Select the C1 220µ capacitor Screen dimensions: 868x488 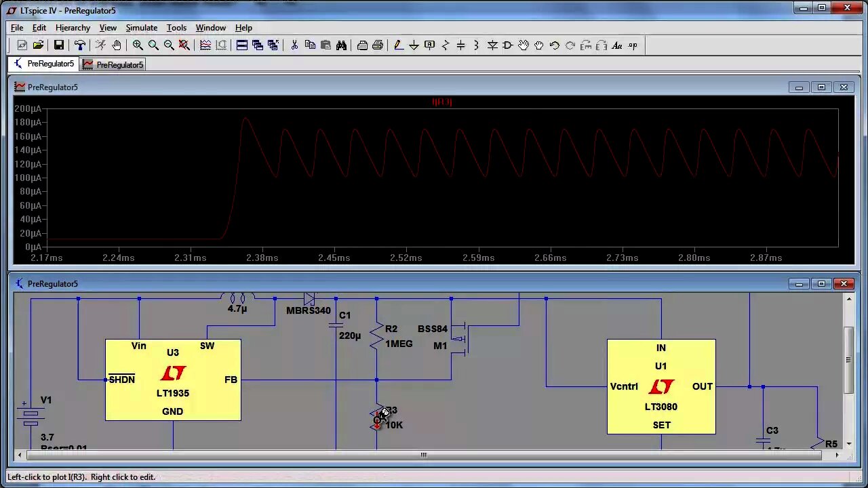[336, 325]
